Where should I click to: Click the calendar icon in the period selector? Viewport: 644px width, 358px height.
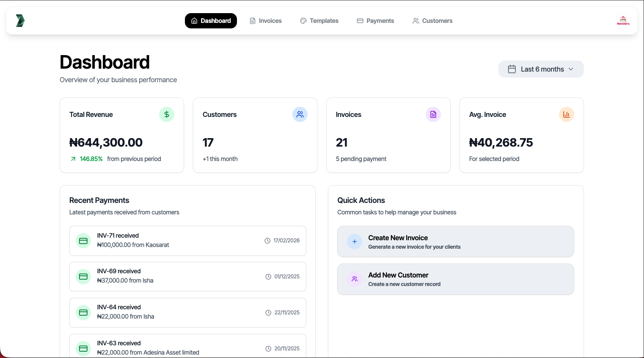point(512,69)
